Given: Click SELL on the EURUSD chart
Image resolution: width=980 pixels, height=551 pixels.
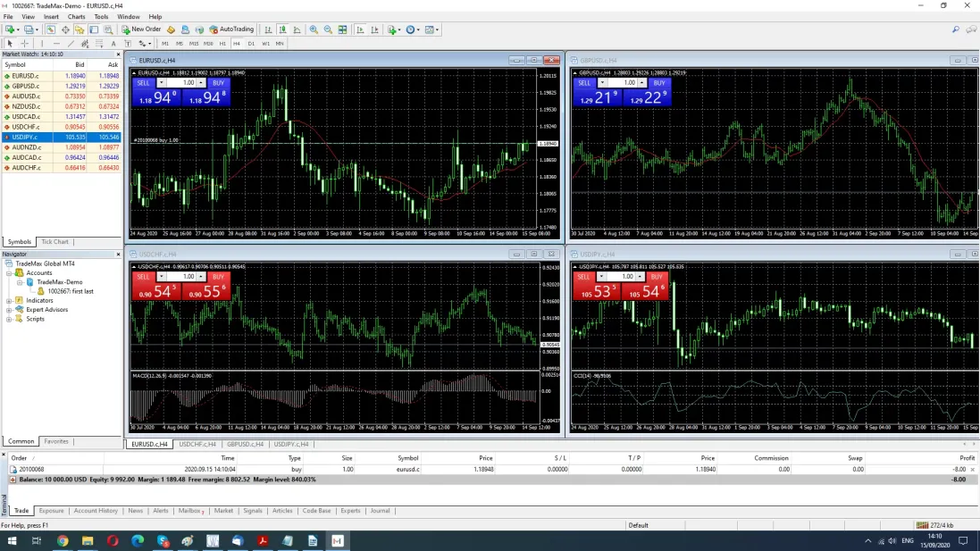Looking at the screenshot, I should 143,82.
